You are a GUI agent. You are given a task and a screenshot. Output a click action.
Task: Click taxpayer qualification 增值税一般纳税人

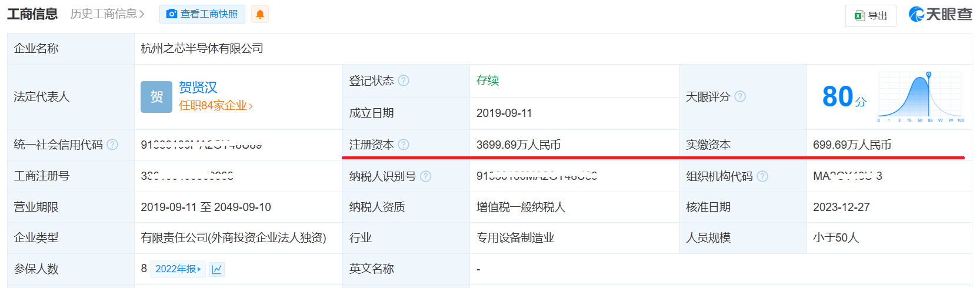521,207
